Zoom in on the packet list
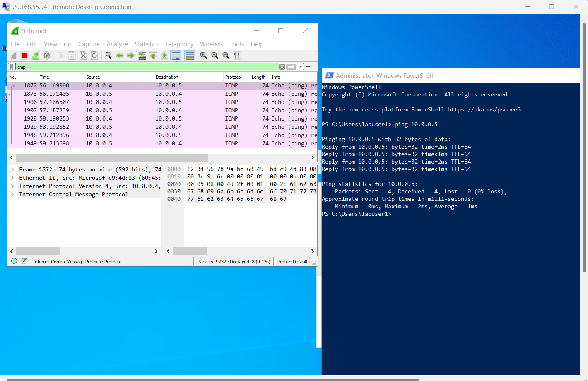588x381 pixels. pos(203,55)
